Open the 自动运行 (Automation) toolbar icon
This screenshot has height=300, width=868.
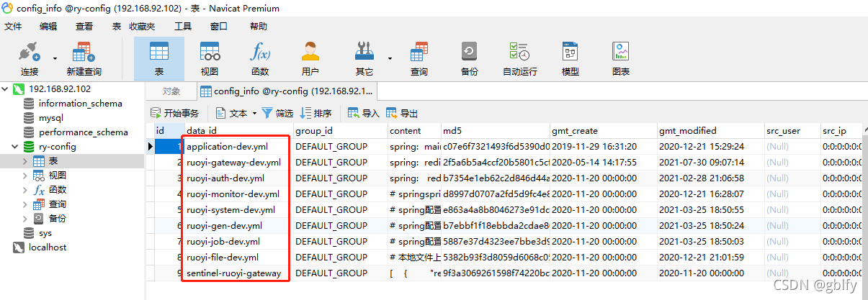click(x=519, y=58)
